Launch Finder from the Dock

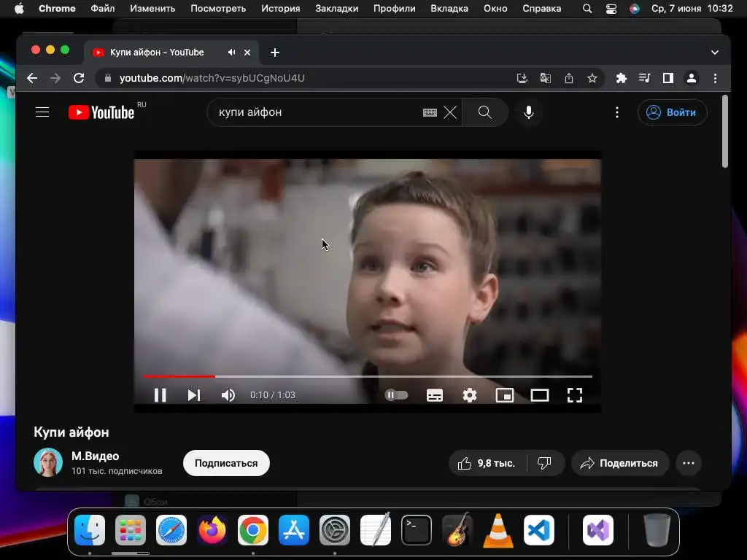pyautogui.click(x=90, y=530)
